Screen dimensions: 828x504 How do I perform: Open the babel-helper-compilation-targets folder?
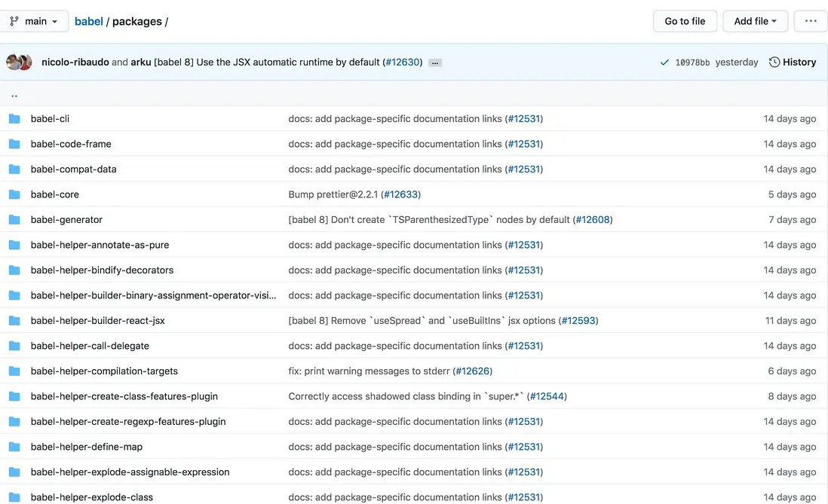coord(104,371)
